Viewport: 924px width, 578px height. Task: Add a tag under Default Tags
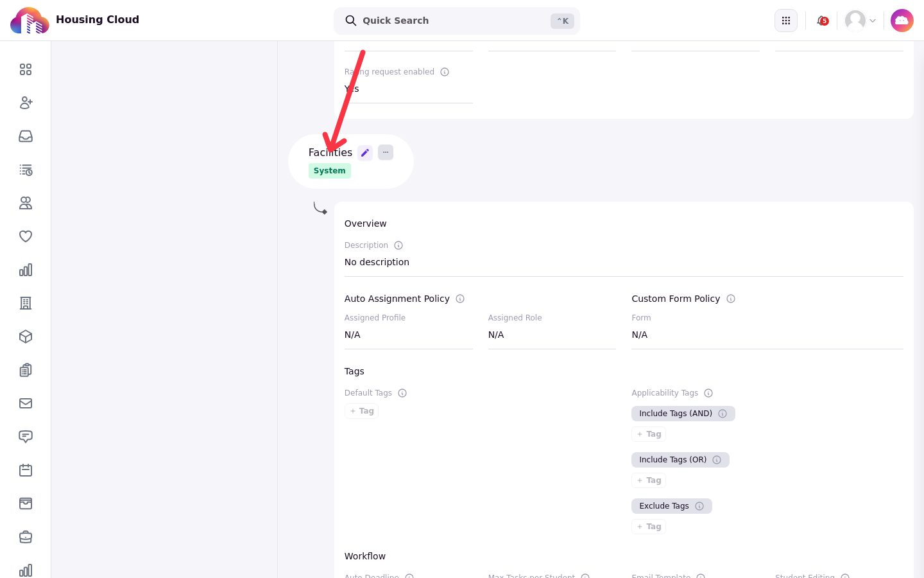pos(362,411)
